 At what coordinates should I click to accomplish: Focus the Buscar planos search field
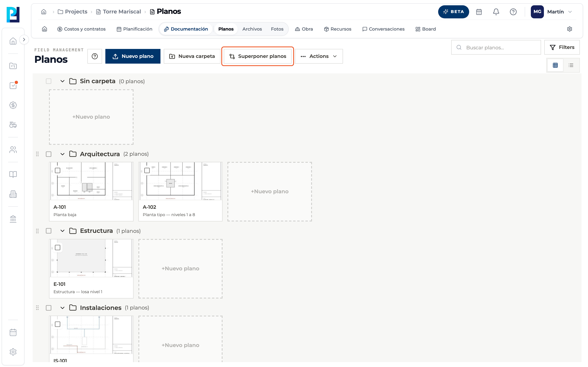pyautogui.click(x=496, y=47)
